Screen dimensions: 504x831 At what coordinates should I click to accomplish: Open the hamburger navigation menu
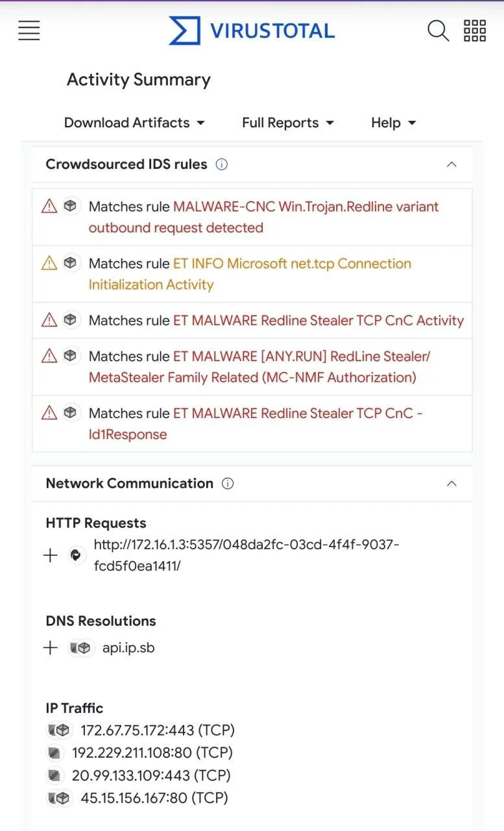(29, 30)
